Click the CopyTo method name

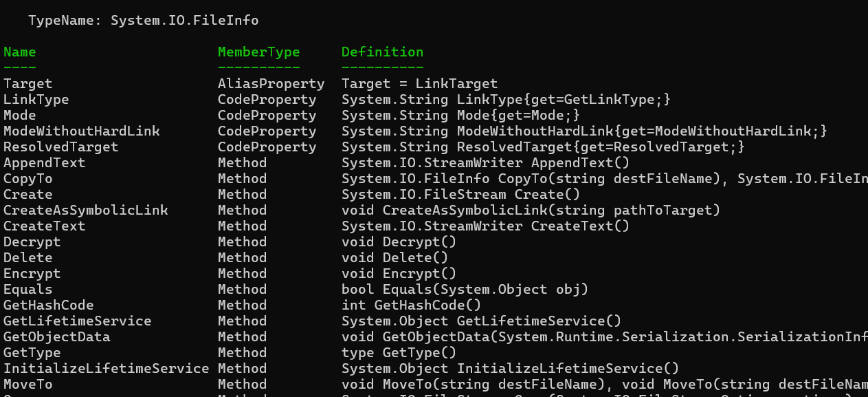click(x=27, y=179)
